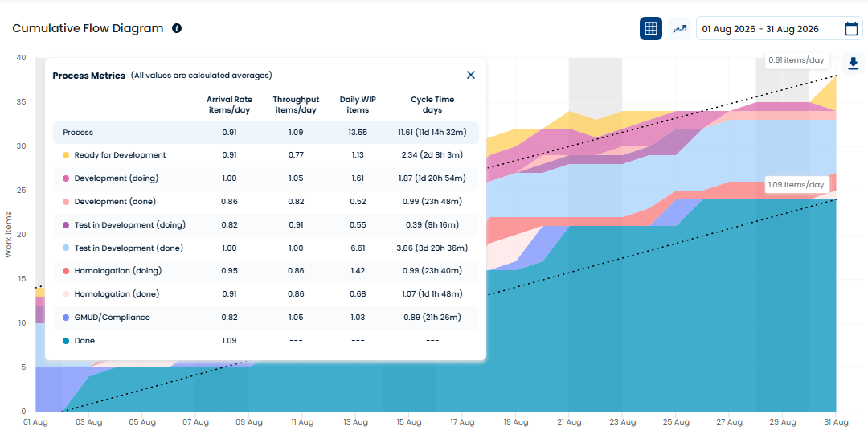
Task: Toggle the process metrics table view button
Action: pos(651,29)
